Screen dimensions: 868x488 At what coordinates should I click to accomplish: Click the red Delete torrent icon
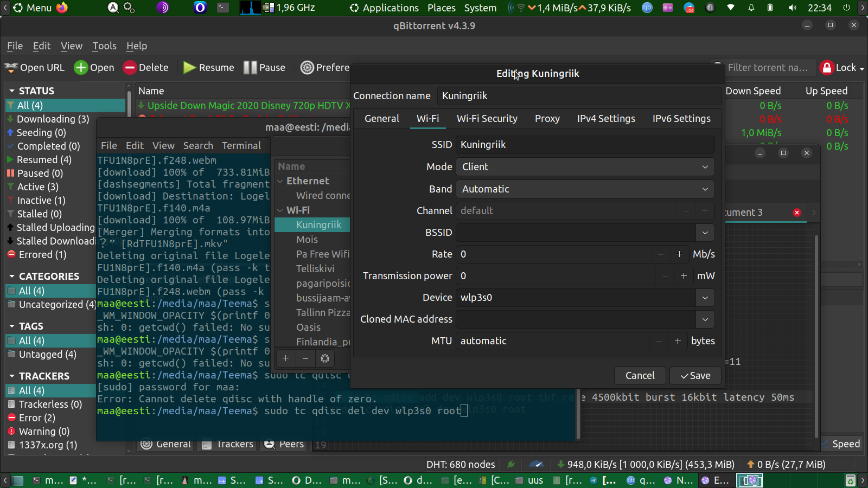pos(130,68)
